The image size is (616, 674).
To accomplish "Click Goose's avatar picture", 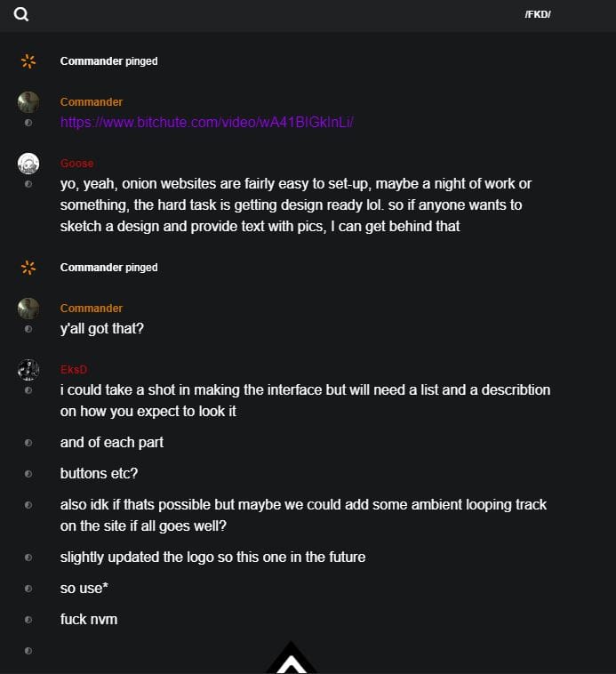I will pyautogui.click(x=28, y=164).
